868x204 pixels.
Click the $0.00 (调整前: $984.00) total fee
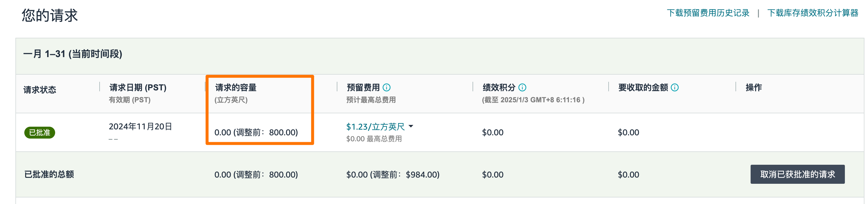(392, 175)
